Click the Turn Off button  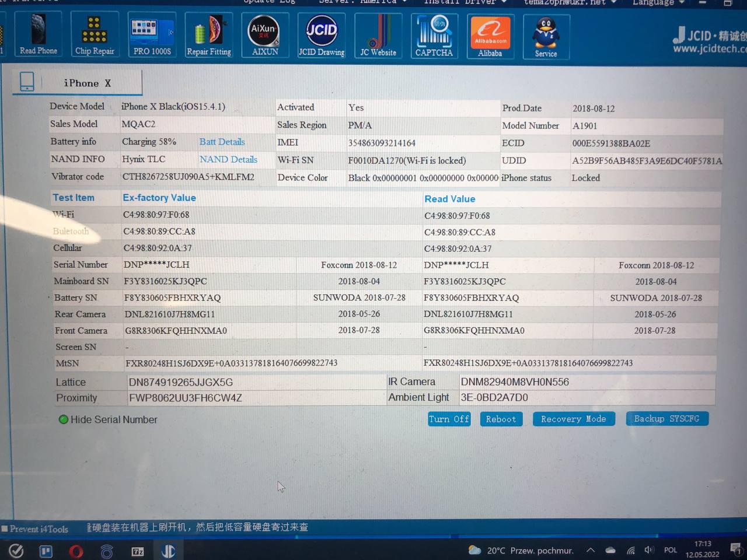[x=449, y=419]
